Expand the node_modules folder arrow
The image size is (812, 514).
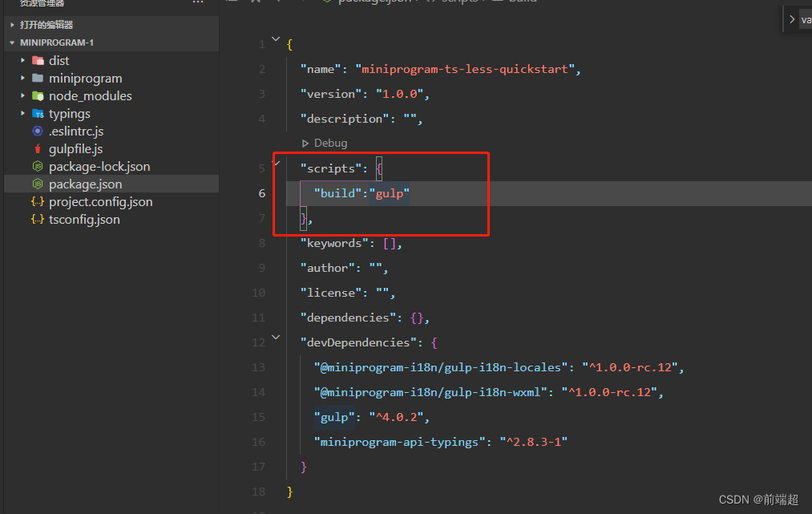coord(22,96)
